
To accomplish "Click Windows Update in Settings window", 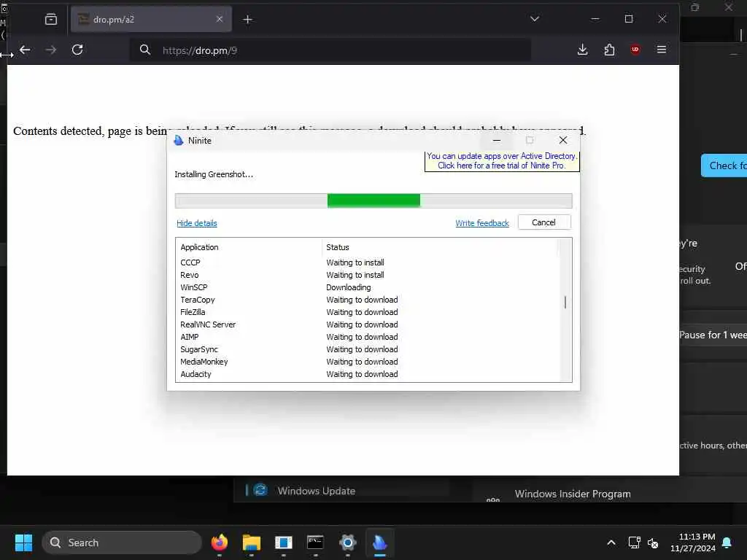I will pyautogui.click(x=317, y=491).
